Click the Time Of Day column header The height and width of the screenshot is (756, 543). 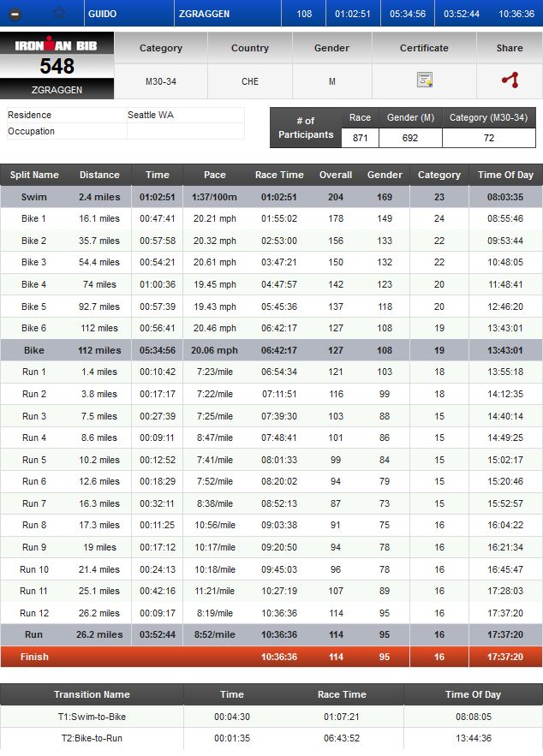(505, 175)
